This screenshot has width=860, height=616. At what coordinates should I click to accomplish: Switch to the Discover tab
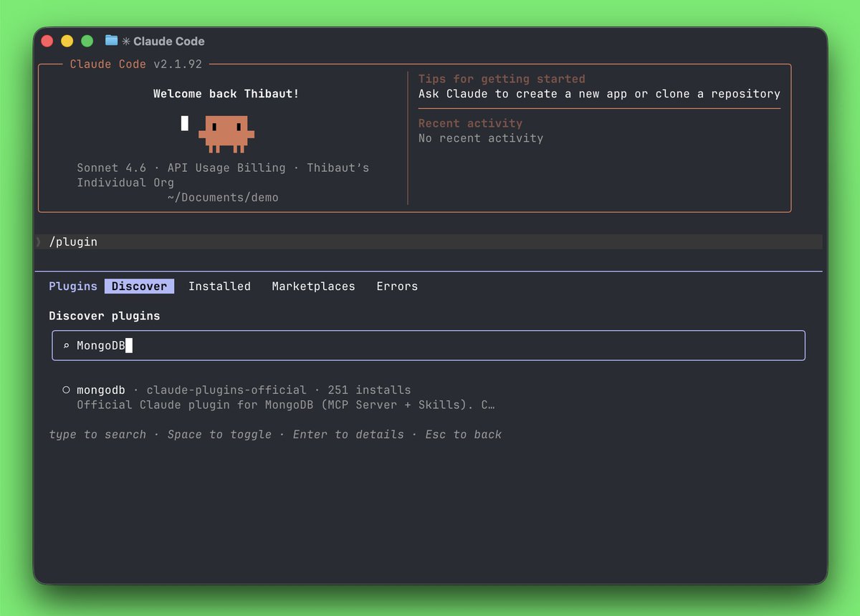139,287
